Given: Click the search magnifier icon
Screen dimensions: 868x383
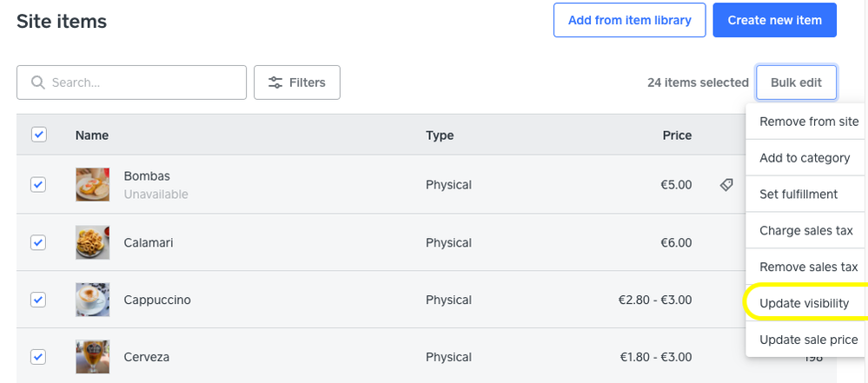Looking at the screenshot, I should tap(37, 83).
